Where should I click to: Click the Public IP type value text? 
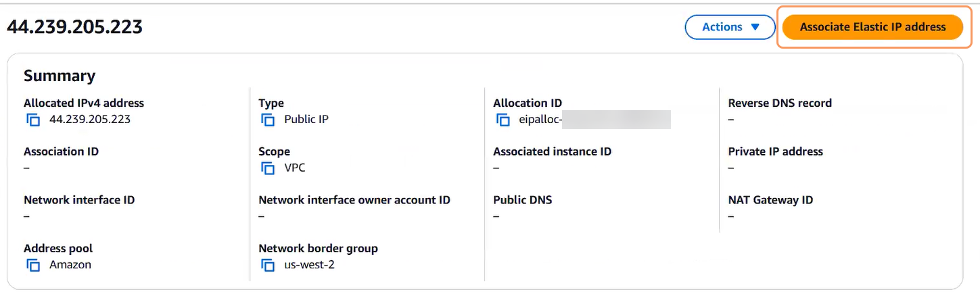(x=306, y=120)
